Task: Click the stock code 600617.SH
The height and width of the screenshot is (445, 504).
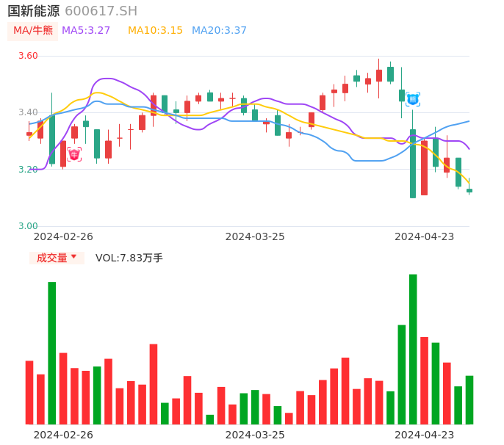Action: click(x=101, y=11)
